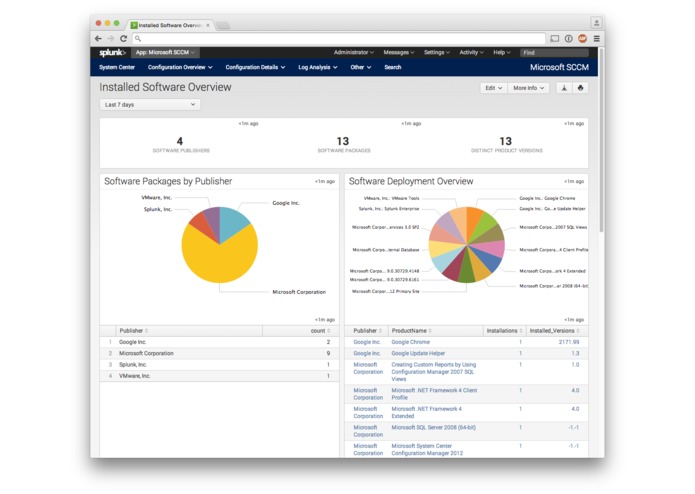Screen dimensions: 695x494
Task: Open the Configuration Details menu
Action: [x=255, y=67]
